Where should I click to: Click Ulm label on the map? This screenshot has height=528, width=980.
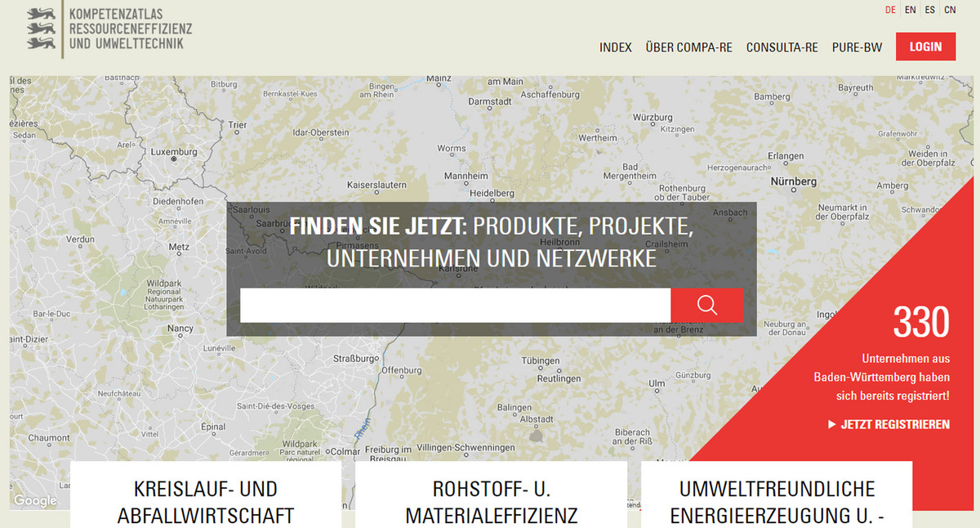(x=657, y=383)
